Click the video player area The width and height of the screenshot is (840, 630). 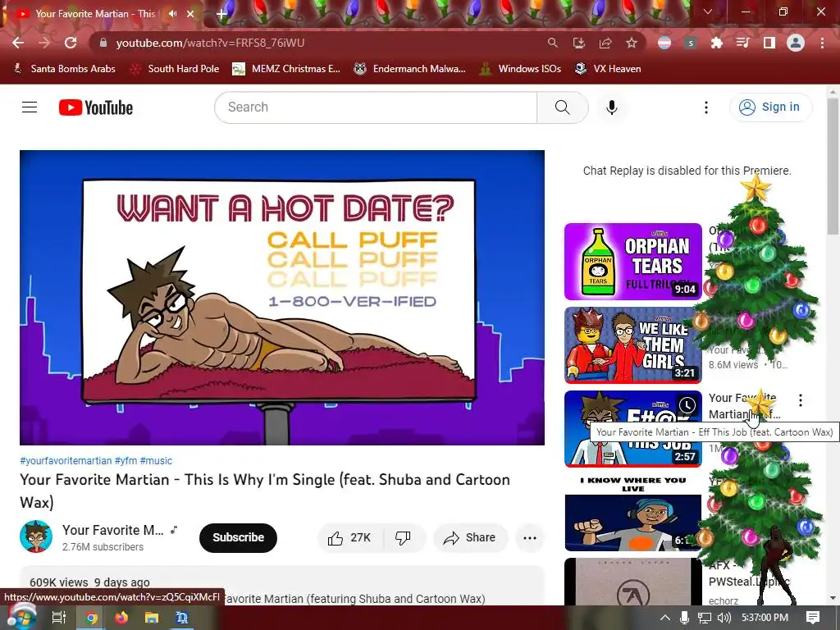tap(282, 297)
